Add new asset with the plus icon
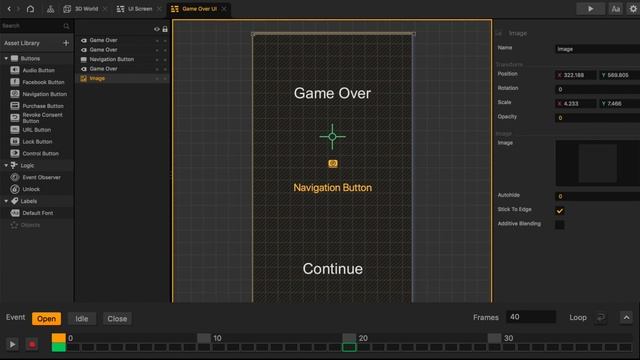 point(66,43)
